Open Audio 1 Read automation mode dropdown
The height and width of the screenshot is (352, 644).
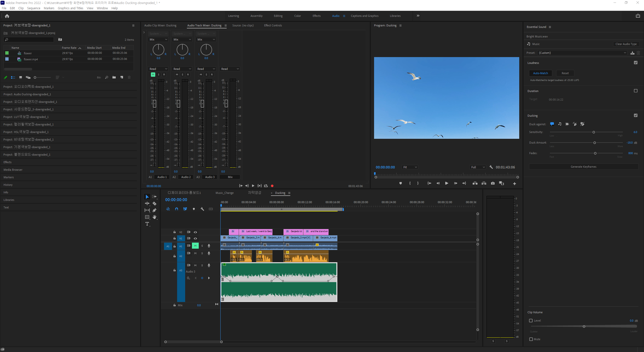[x=158, y=69]
